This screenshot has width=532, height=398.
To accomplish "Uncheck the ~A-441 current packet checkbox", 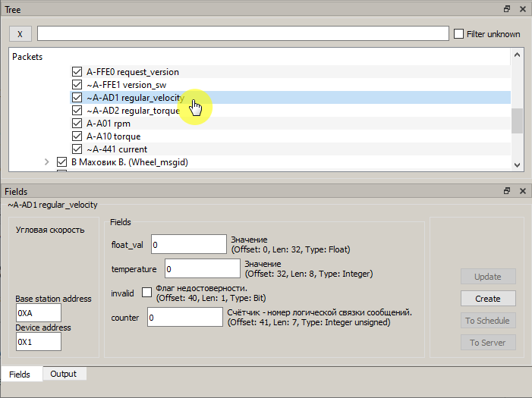I will pyautogui.click(x=77, y=149).
